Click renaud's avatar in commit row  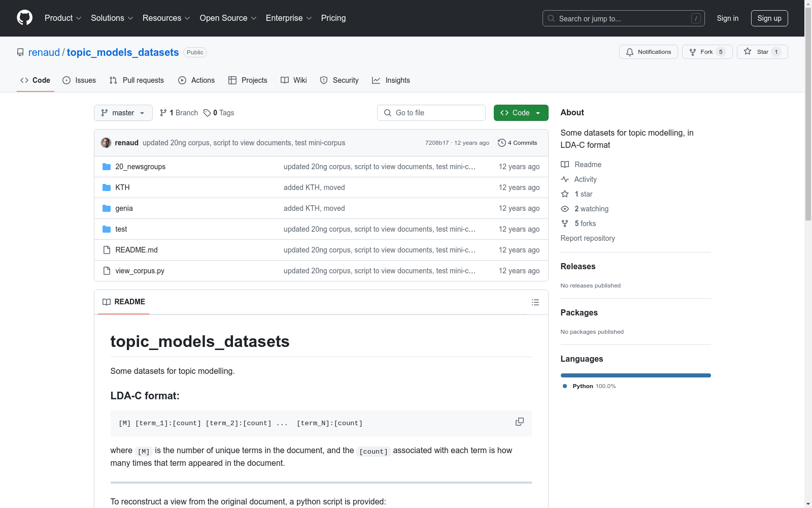[x=106, y=143]
